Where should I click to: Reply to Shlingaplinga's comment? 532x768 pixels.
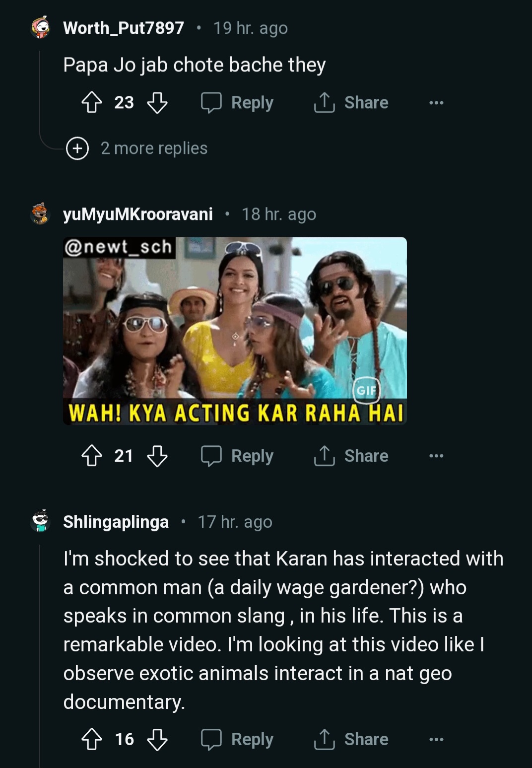pos(237,739)
